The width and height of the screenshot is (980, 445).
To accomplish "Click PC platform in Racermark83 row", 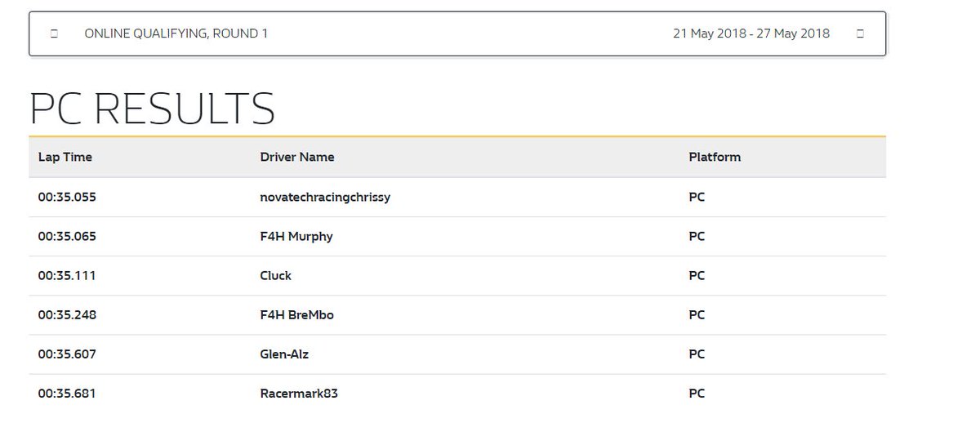I will (697, 393).
